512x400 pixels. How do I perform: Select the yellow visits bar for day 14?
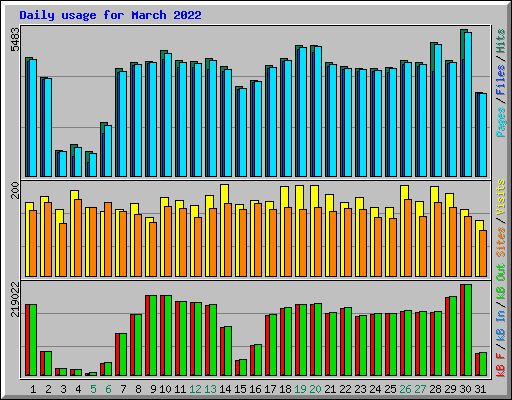pos(224,230)
